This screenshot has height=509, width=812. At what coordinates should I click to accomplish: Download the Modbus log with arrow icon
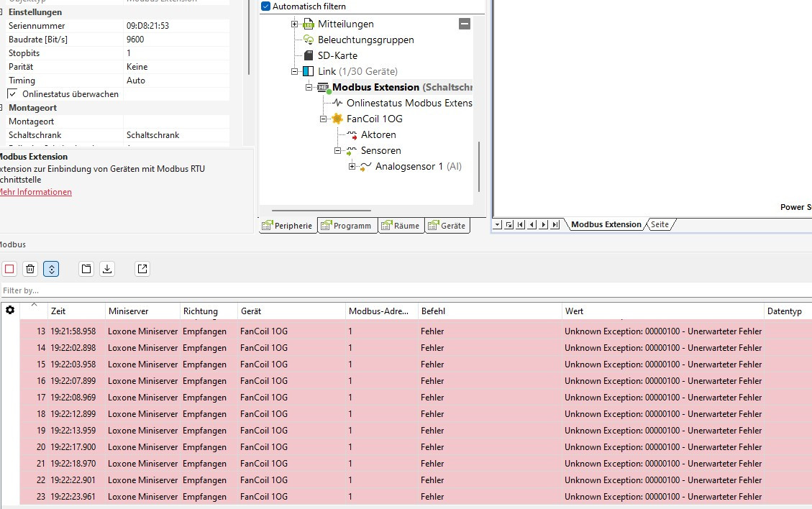(x=107, y=269)
